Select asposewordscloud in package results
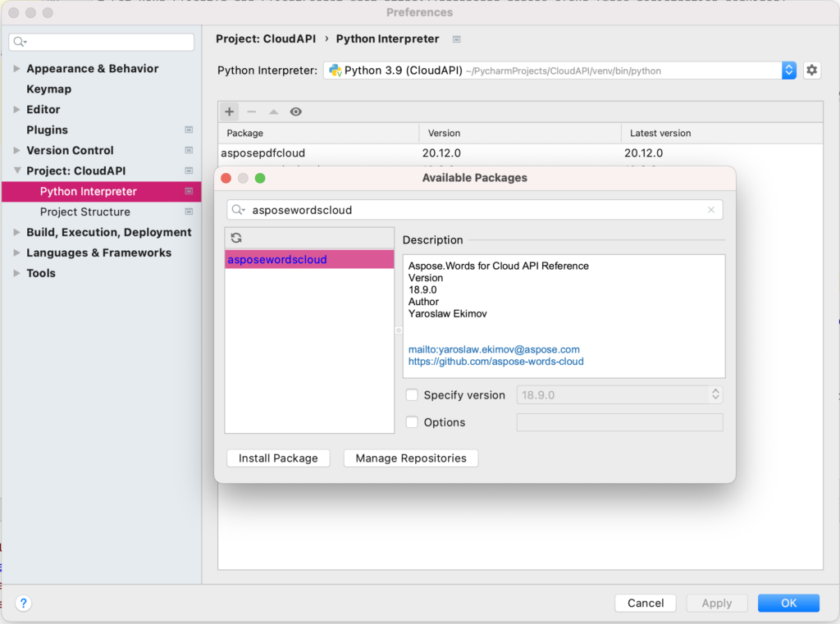The width and height of the screenshot is (840, 624). [309, 259]
